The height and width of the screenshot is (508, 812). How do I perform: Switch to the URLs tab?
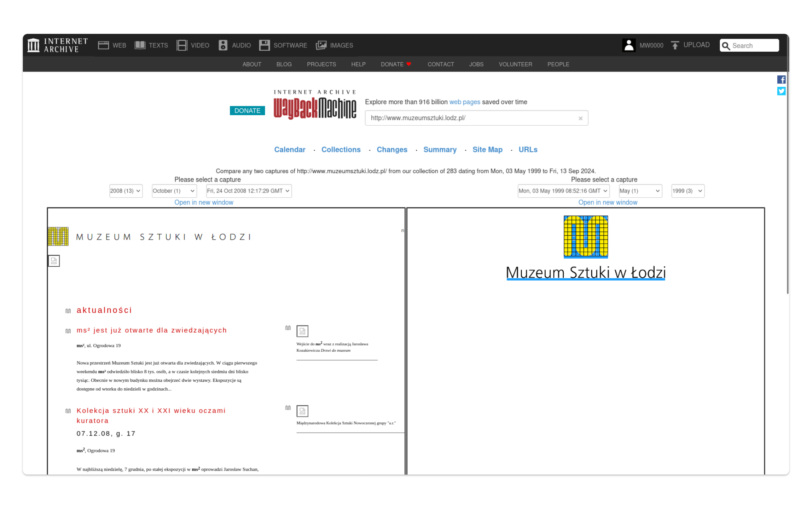click(x=528, y=149)
